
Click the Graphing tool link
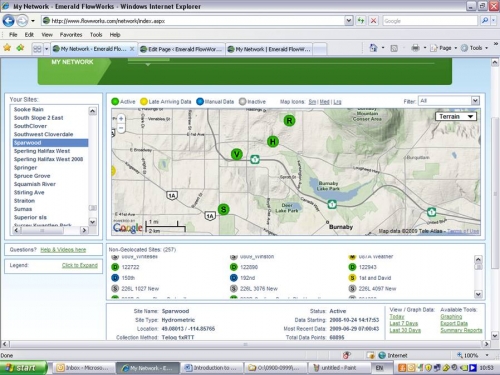(x=451, y=317)
